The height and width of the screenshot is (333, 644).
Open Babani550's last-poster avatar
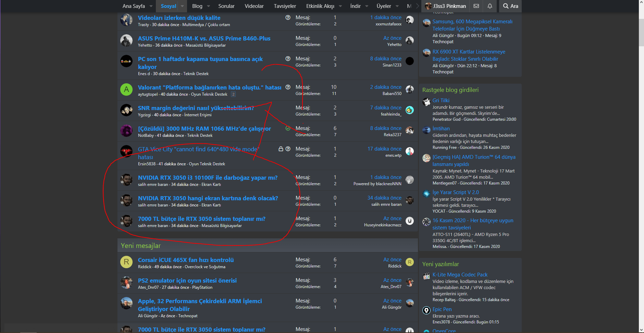point(410,90)
